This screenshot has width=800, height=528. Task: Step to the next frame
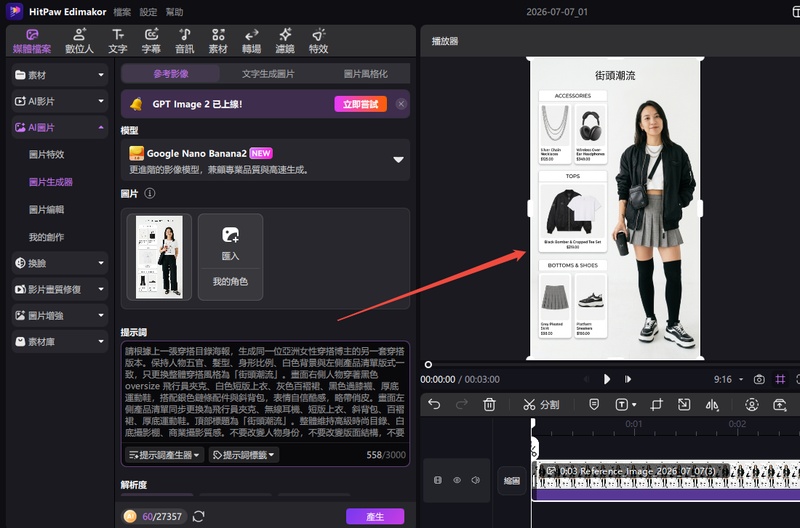pos(628,379)
